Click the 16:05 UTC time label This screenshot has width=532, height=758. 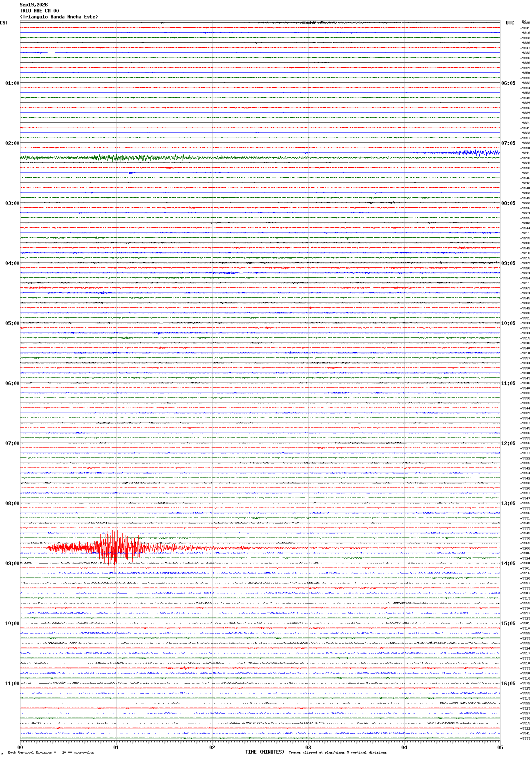click(x=508, y=684)
